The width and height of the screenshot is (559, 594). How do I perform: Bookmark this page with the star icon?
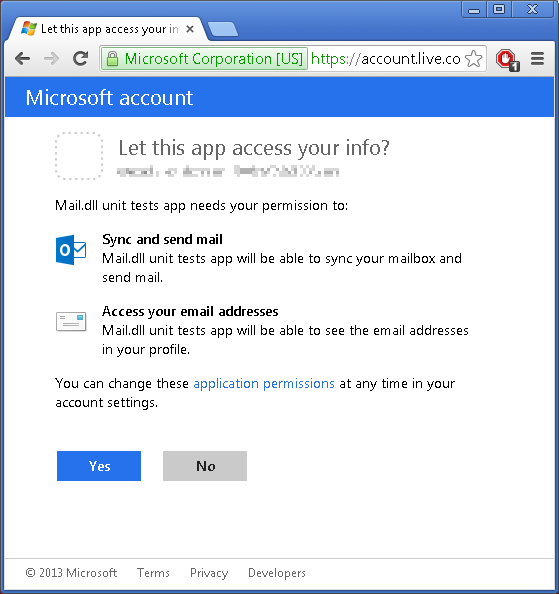click(x=473, y=59)
